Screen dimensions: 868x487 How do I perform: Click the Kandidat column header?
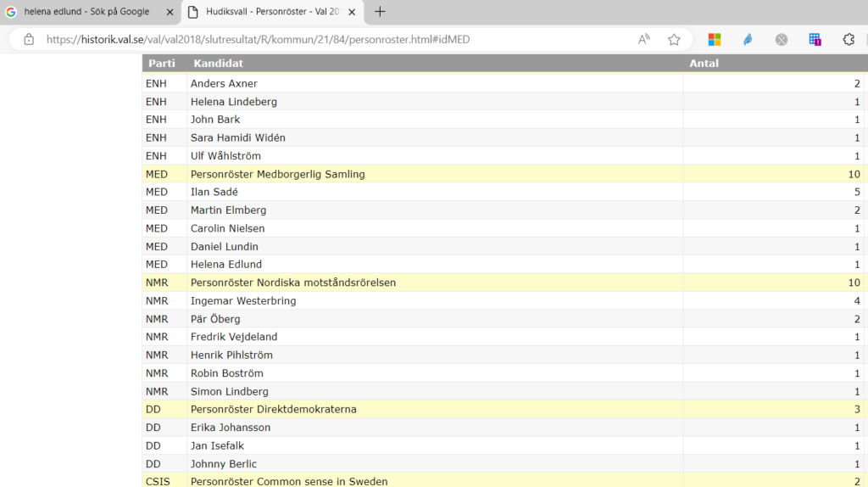[x=218, y=64]
